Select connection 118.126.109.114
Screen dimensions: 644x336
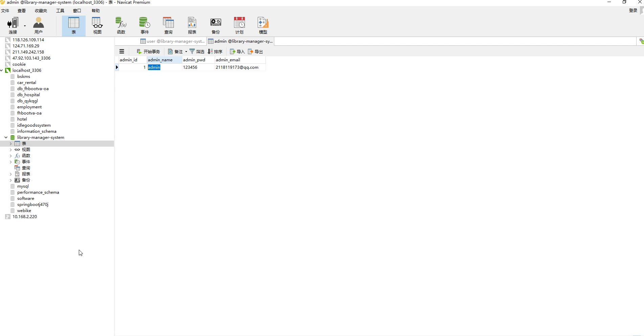pyautogui.click(x=28, y=40)
